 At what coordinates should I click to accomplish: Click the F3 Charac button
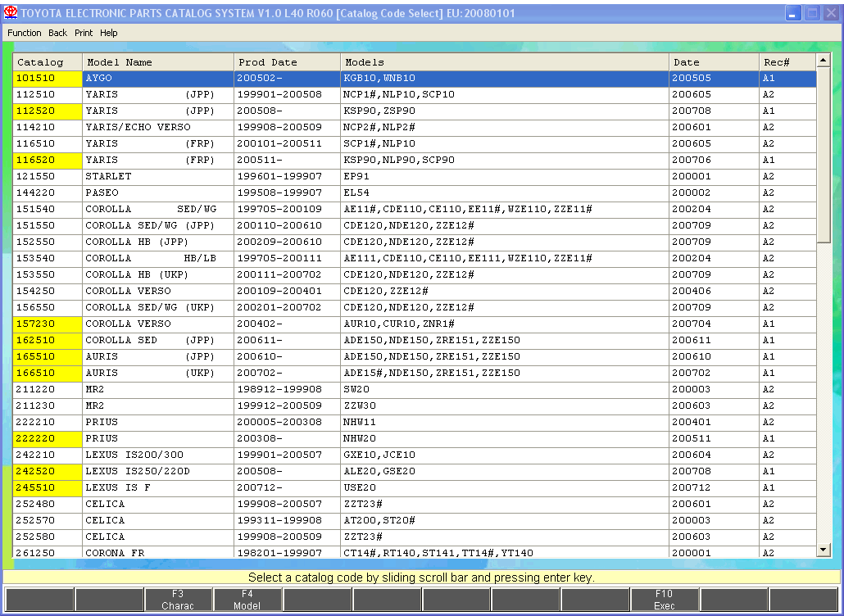click(x=178, y=600)
